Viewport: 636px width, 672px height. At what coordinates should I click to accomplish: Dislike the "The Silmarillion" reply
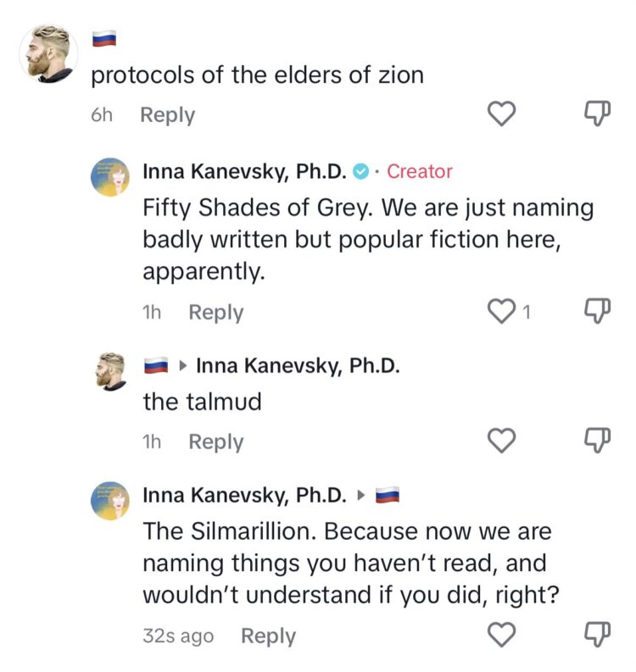pyautogui.click(x=599, y=635)
